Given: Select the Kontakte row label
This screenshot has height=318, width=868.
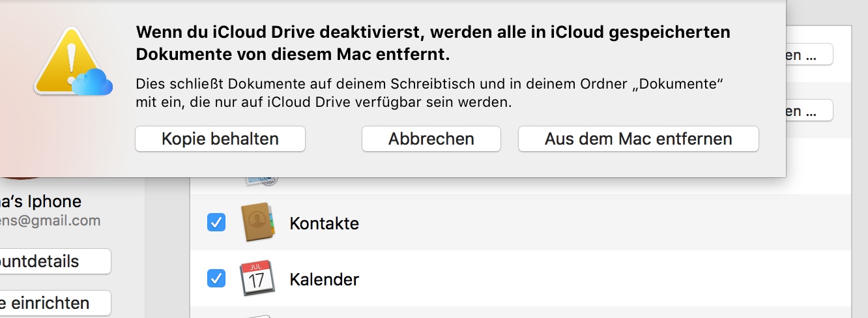Looking at the screenshot, I should [324, 224].
